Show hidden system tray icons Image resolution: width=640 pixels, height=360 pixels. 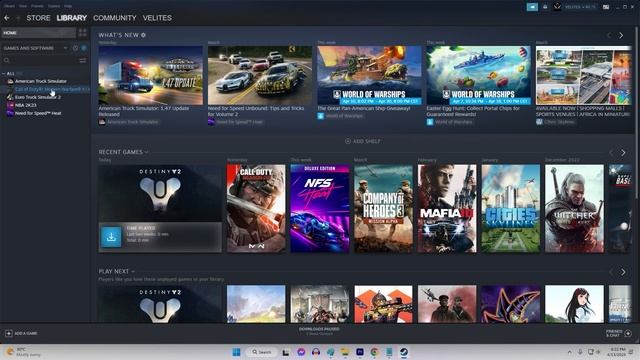569,352
